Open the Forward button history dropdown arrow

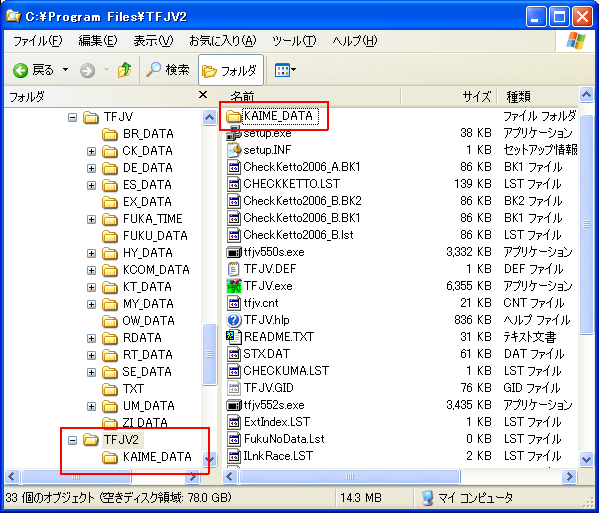pos(106,70)
